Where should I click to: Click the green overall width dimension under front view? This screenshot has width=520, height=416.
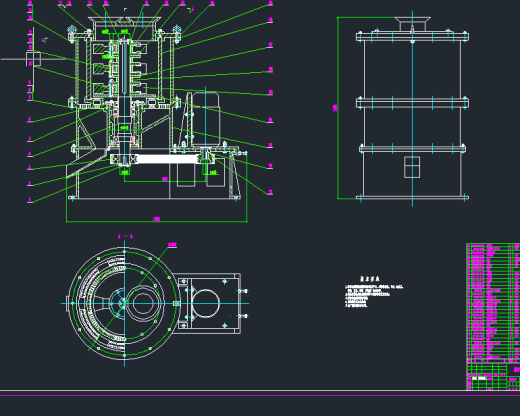click(x=156, y=219)
